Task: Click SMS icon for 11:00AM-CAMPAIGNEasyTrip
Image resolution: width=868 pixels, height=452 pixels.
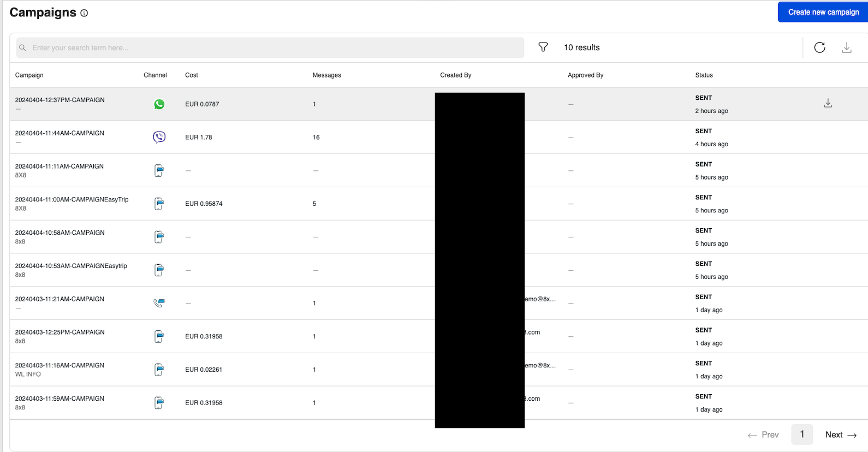Action: pos(159,204)
